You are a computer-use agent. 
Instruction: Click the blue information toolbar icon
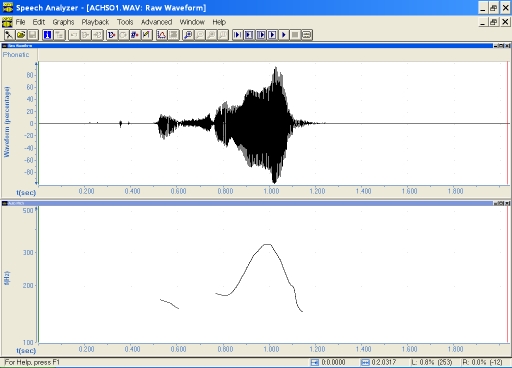pos(48,35)
